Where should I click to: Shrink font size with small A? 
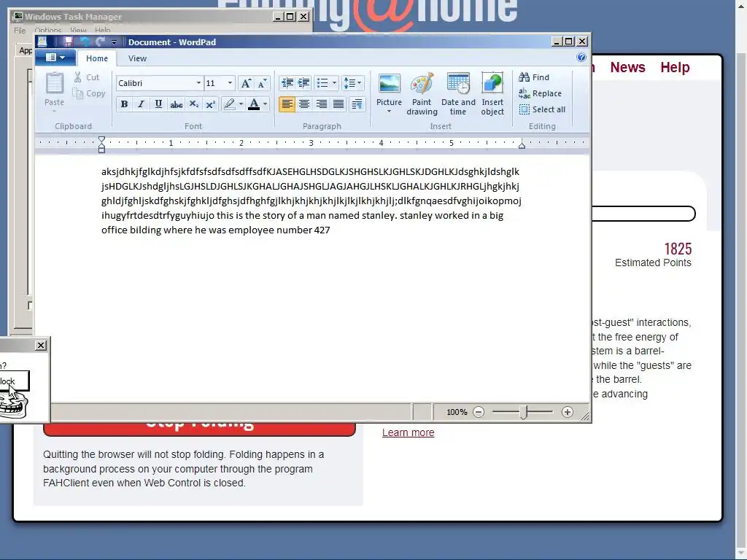click(x=262, y=83)
